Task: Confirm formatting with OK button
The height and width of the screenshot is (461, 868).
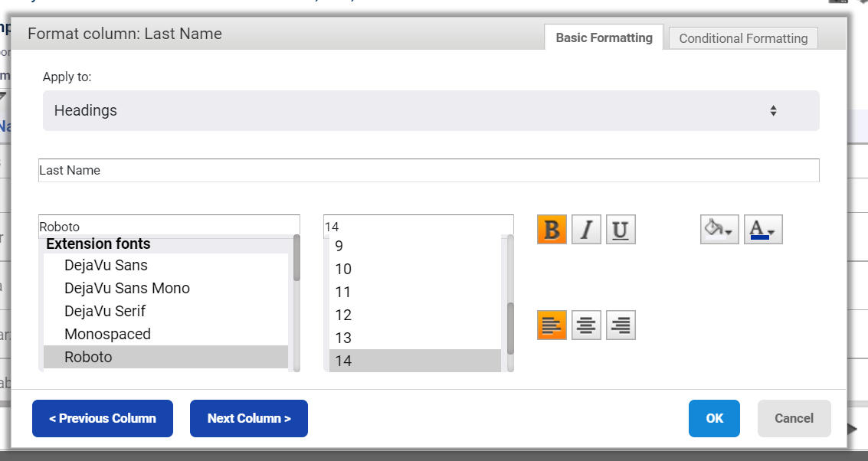Action: (x=714, y=418)
